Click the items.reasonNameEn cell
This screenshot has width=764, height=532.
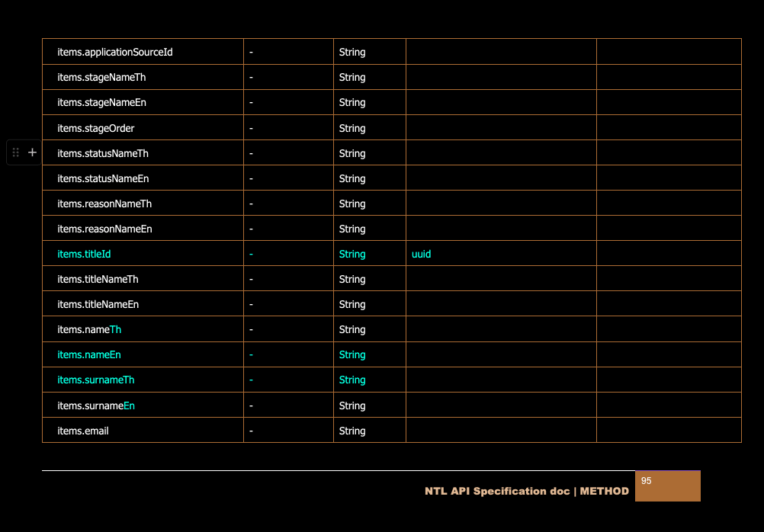coord(104,229)
